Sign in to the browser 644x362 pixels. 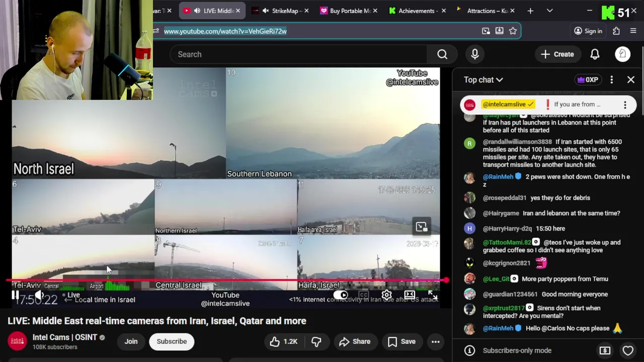(x=588, y=31)
